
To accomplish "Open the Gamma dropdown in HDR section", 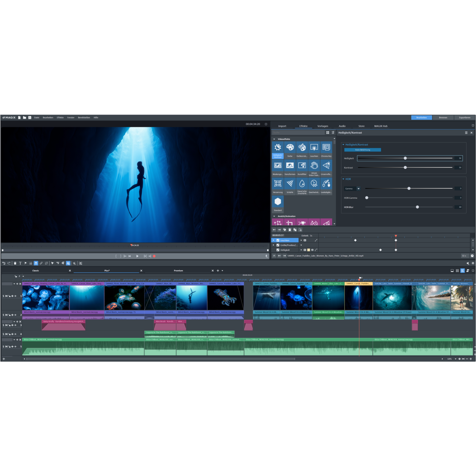I will [359, 189].
